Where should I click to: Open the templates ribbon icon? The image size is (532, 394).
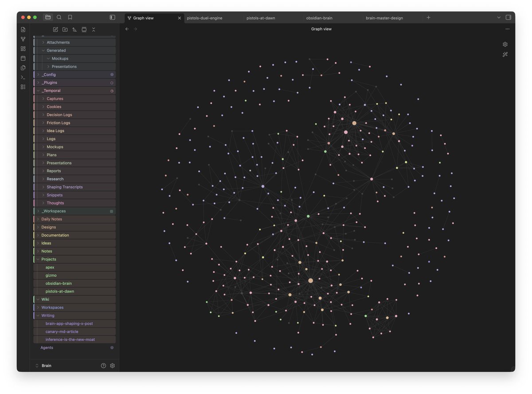[23, 67]
